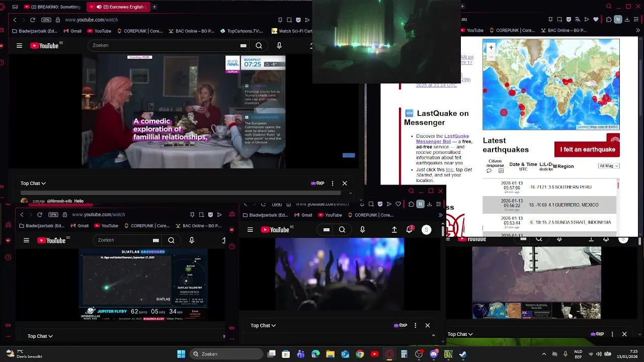644x362 pixels.
Task: Open downloads in earthquake browser window
Action: pyautogui.click(x=627, y=20)
